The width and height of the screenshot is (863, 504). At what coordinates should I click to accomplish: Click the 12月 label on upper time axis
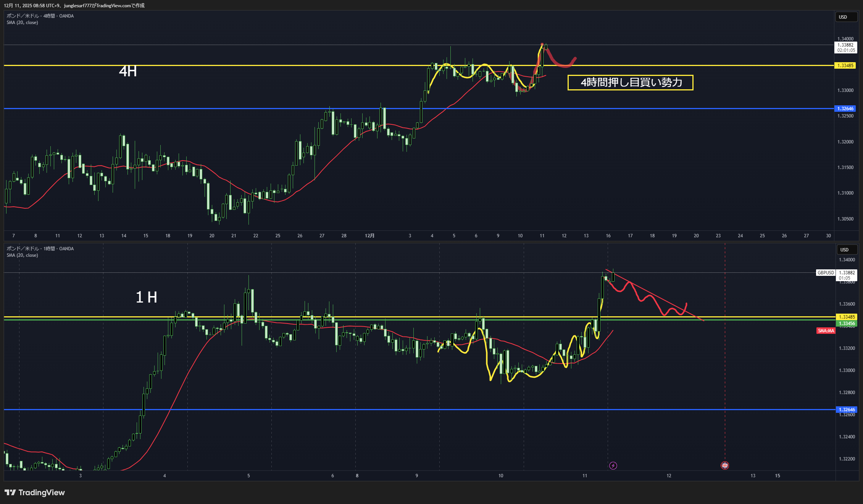click(369, 236)
